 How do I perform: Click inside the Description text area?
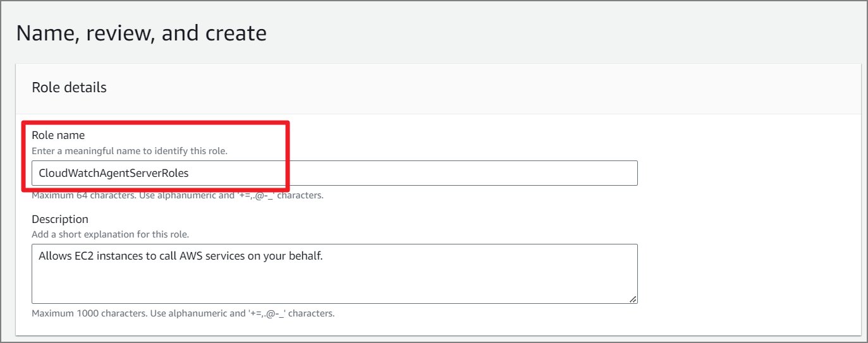pyautogui.click(x=334, y=274)
